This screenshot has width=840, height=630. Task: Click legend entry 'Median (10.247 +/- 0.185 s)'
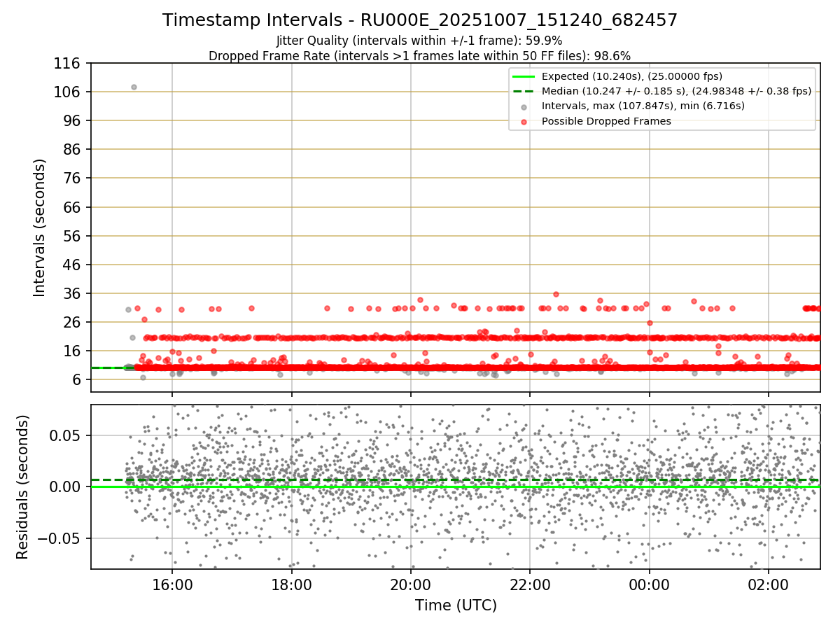[677, 91]
